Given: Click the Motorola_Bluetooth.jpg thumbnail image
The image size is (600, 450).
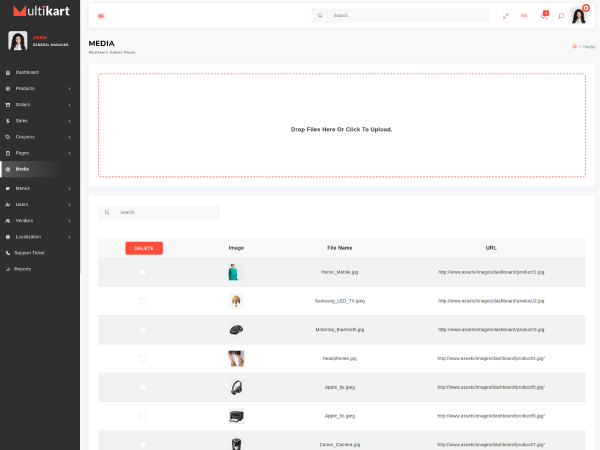Looking at the screenshot, I should (236, 329).
